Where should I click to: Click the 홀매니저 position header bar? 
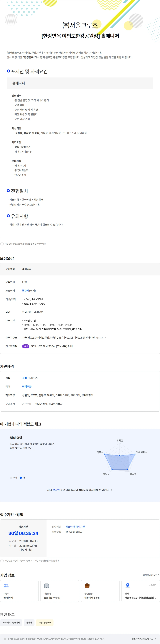80,83
